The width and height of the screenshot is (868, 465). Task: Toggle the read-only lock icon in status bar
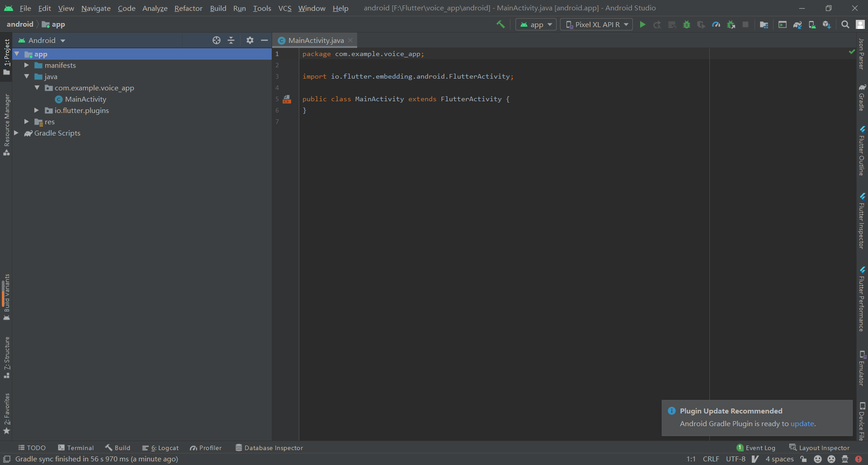[803, 459]
